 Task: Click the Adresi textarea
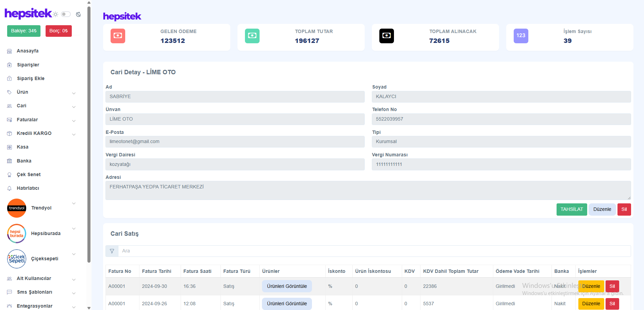tap(368, 190)
